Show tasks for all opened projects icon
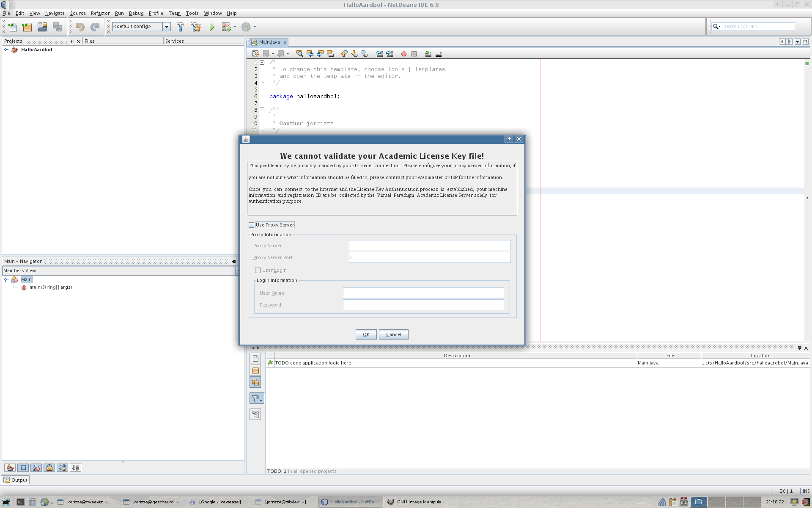812x508 pixels. coord(255,382)
